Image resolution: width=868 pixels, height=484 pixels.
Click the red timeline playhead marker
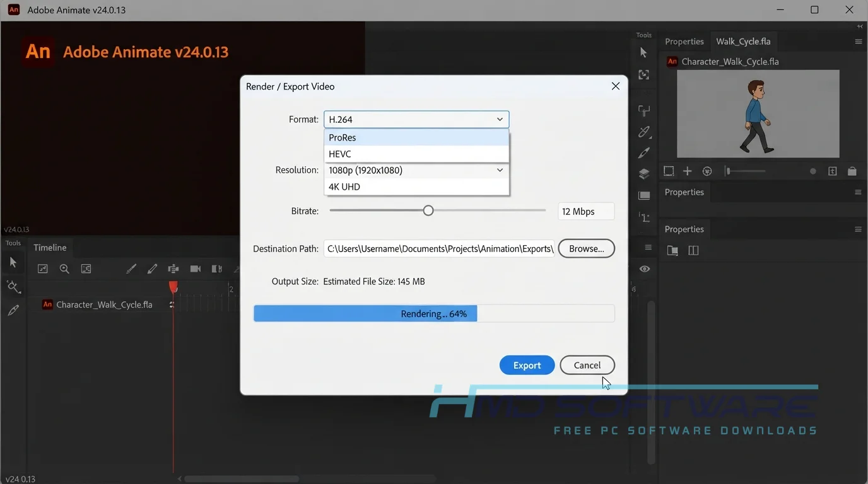point(173,287)
